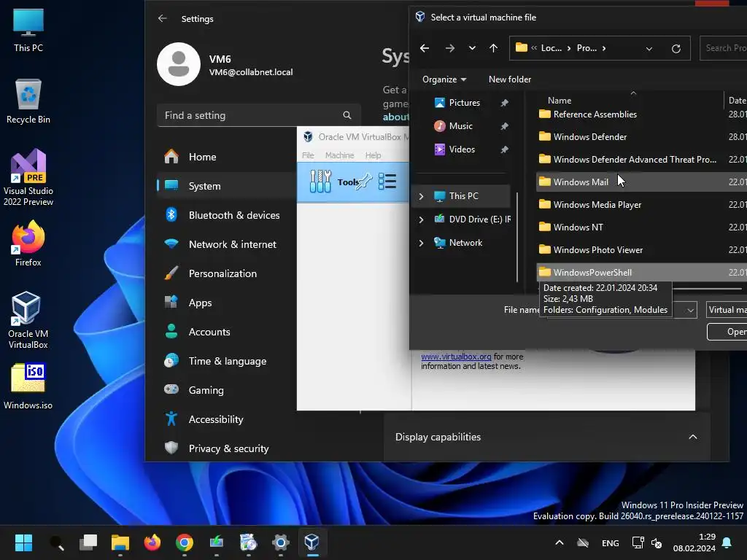Click ENG language indicator
Viewport: 747px width, 560px height.
[x=611, y=542]
